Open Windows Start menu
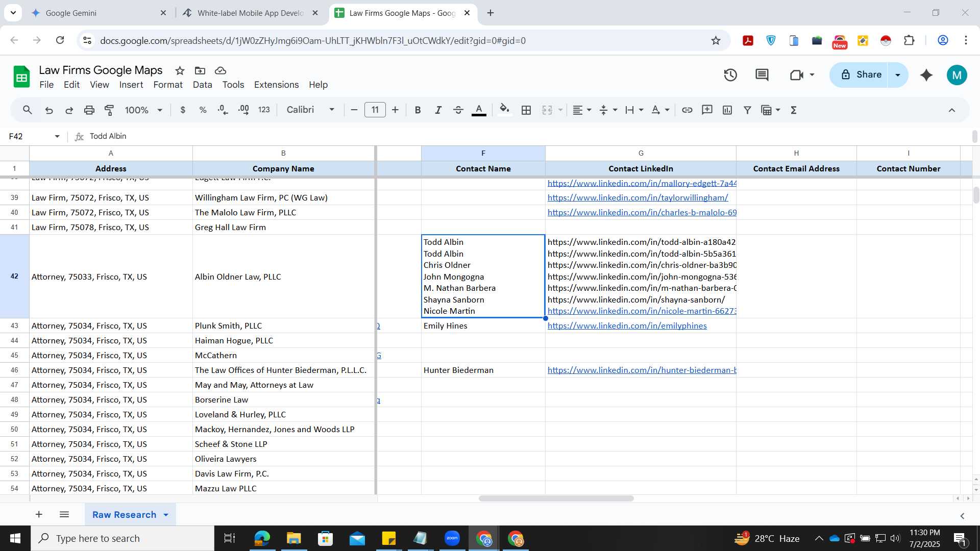The image size is (980, 551). pos(15,538)
